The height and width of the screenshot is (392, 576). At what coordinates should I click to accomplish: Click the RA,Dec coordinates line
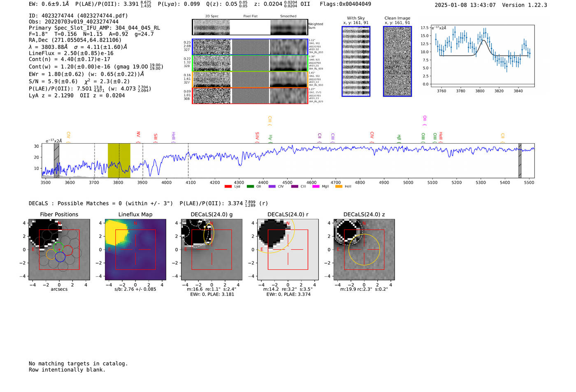pyautogui.click(x=75, y=40)
